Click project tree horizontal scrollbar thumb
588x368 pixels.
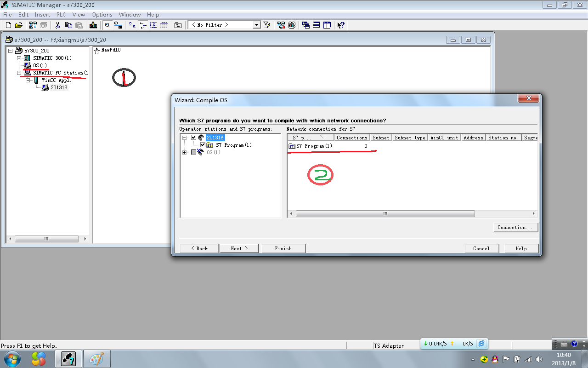pos(46,239)
